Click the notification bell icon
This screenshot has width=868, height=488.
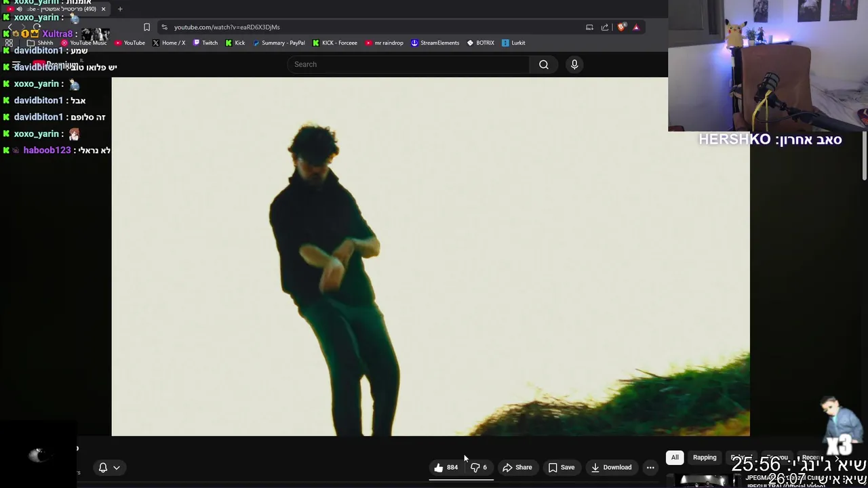103,467
